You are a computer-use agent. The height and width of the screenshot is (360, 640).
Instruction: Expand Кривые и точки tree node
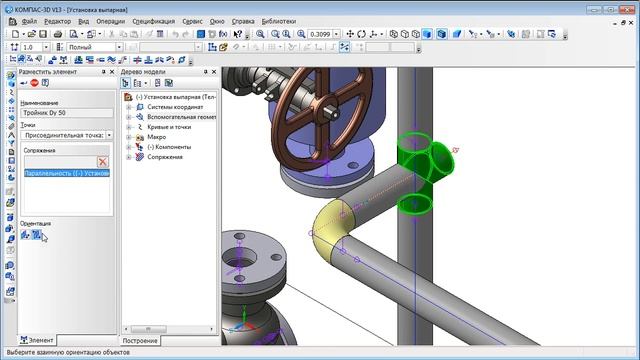(x=129, y=127)
